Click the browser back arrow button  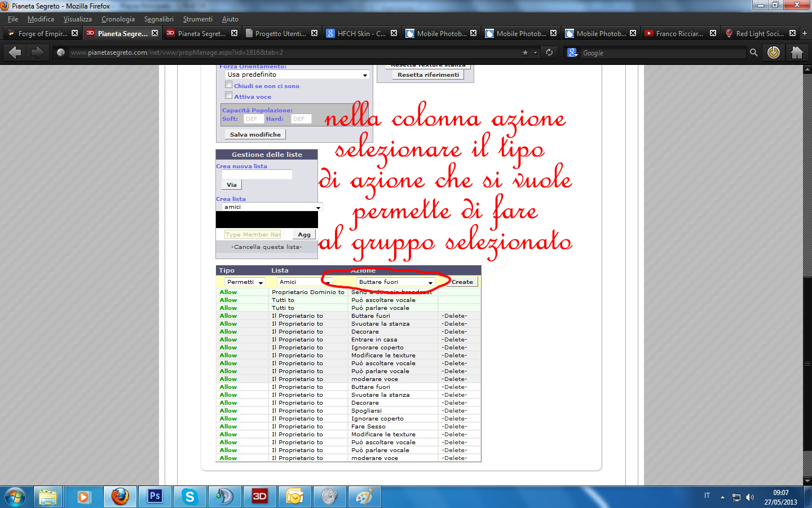(x=15, y=52)
